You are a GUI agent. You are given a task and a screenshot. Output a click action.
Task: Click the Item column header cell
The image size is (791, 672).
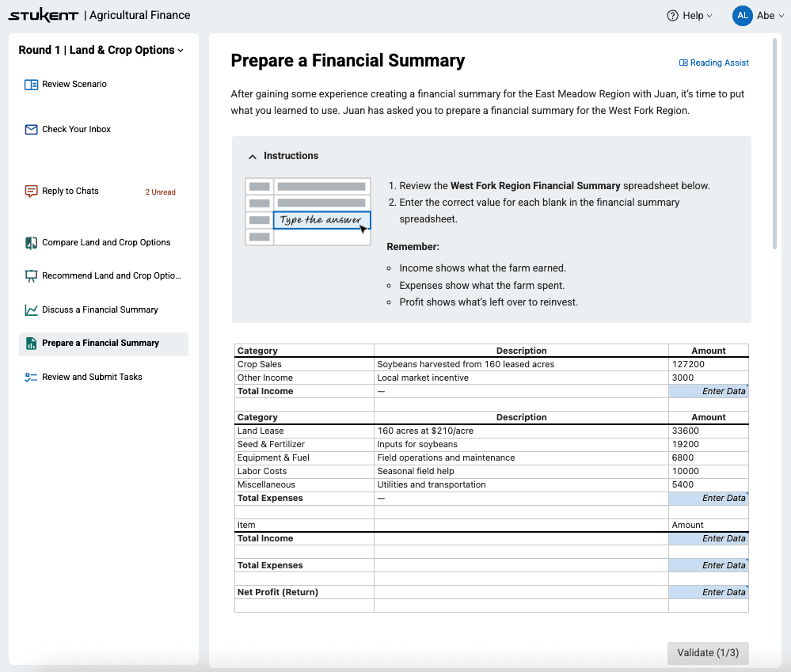point(304,525)
